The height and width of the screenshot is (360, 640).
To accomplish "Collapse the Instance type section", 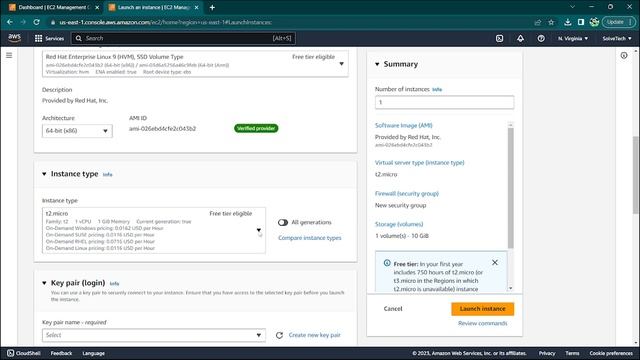I will pyautogui.click(x=44, y=174).
